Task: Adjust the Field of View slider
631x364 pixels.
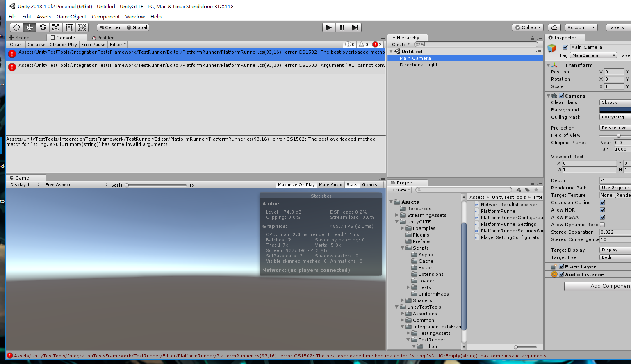Action: coord(619,135)
